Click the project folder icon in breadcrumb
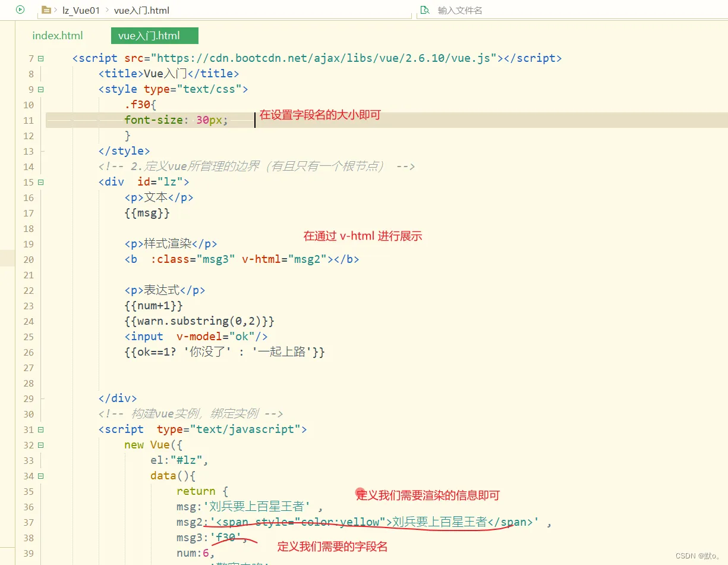This screenshot has height=565, width=728. tap(46, 10)
